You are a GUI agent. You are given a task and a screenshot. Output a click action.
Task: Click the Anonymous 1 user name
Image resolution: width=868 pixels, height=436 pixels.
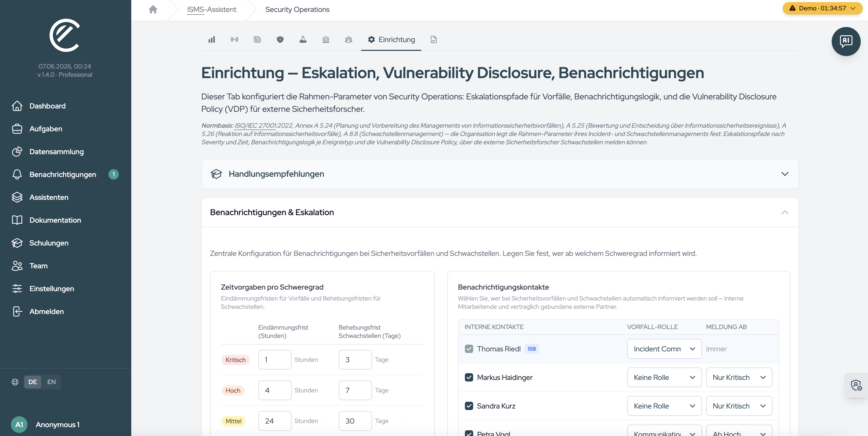[58, 425]
